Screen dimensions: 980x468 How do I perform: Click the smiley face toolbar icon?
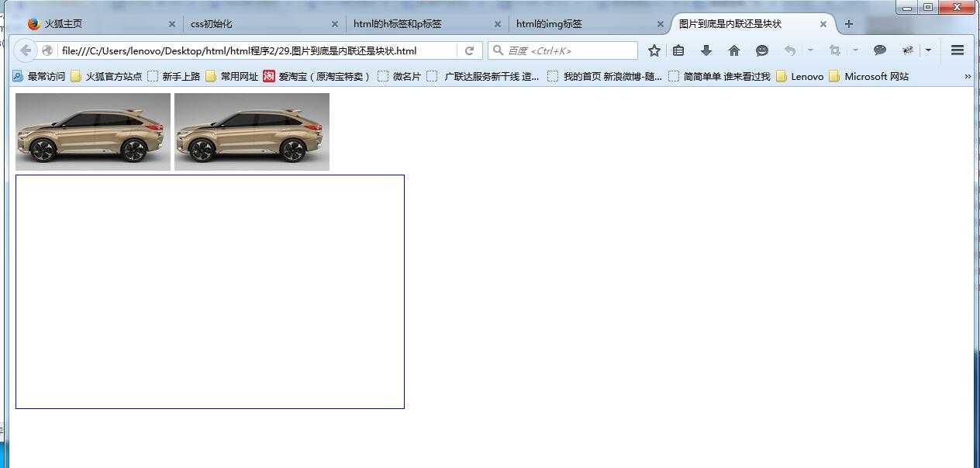(762, 50)
